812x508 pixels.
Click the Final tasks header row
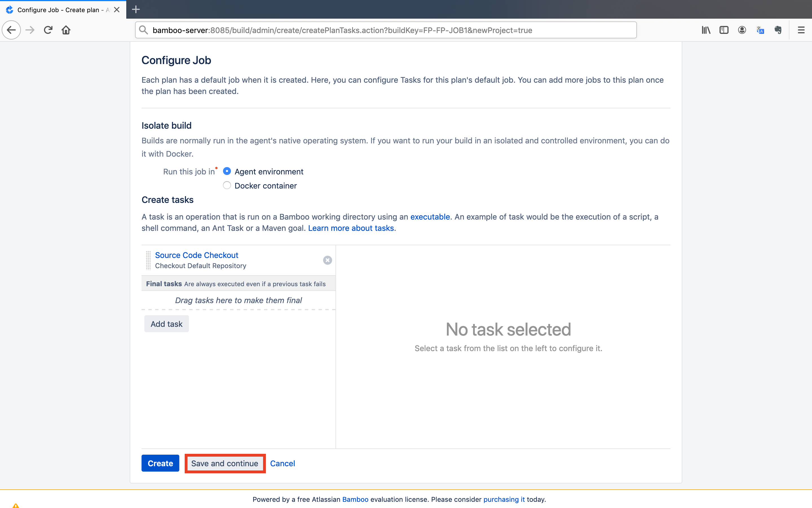(x=239, y=284)
